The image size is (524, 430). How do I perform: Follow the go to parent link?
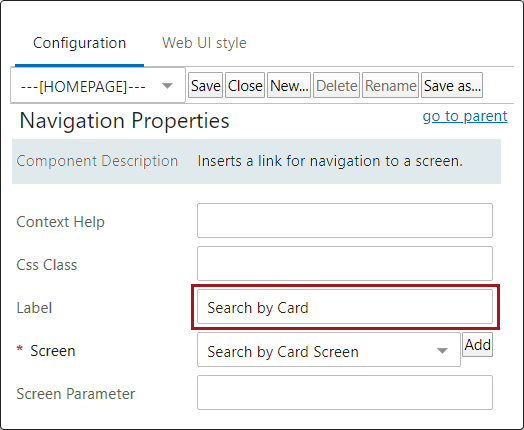465,116
